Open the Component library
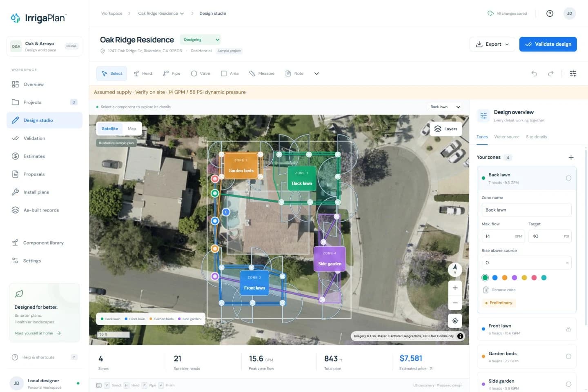 (44, 243)
